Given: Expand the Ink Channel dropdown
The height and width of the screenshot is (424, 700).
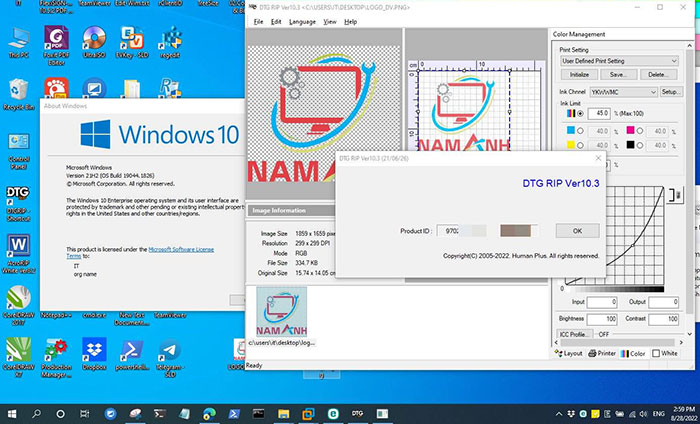Looking at the screenshot, I should pos(622,91).
